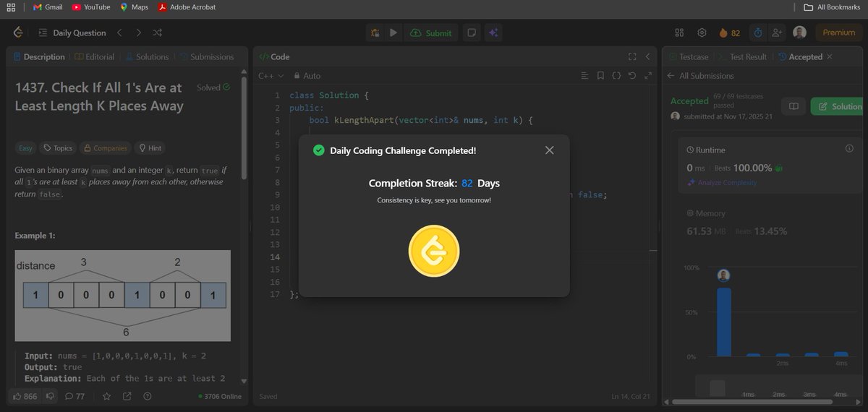The image size is (868, 412).
Task: Dislike the problem with thumbs down
Action: (x=50, y=396)
